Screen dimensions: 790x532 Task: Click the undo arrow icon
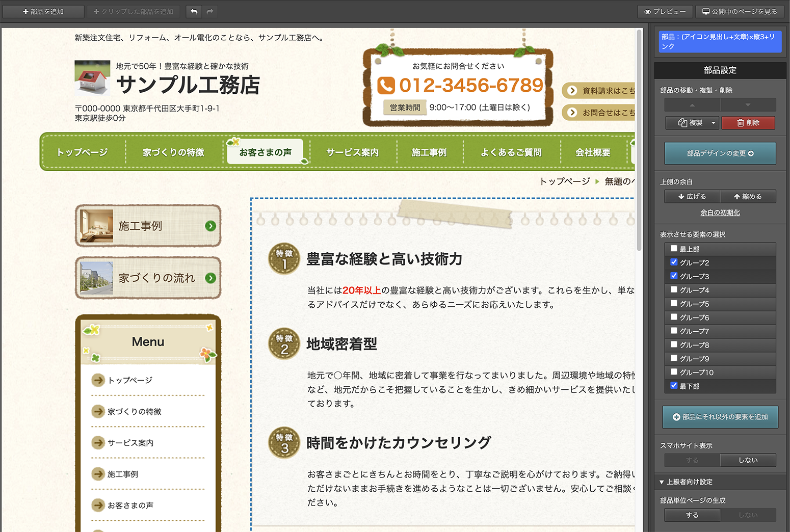[x=194, y=11]
